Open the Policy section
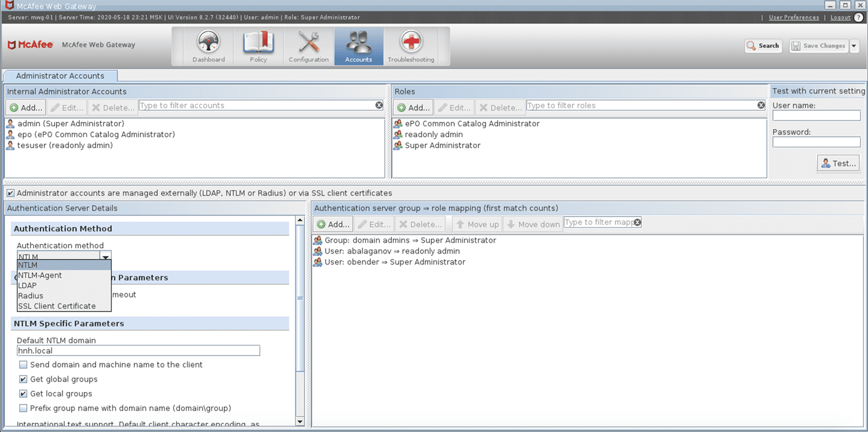This screenshot has width=868, height=432. coord(258,46)
